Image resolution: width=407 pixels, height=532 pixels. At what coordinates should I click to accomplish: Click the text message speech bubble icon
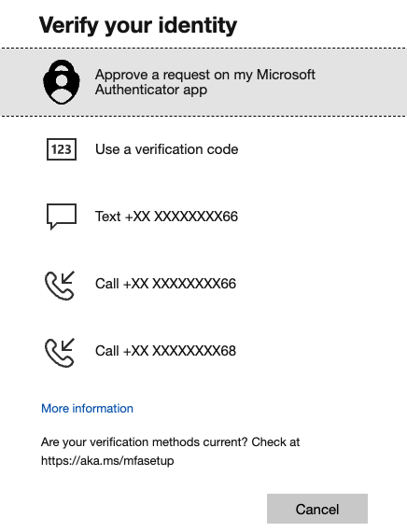62,217
